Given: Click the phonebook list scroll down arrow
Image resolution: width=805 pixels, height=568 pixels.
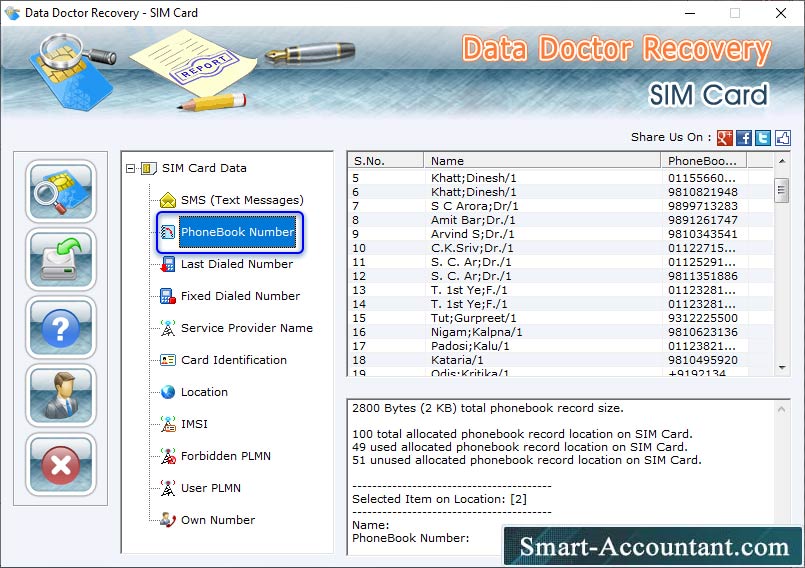Looking at the screenshot, I should coord(782,367).
